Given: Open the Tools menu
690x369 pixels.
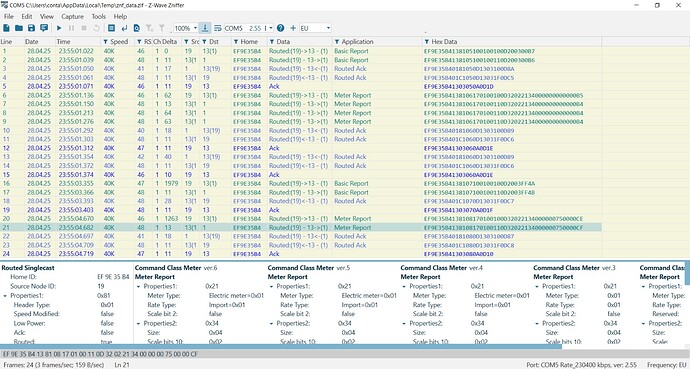Looking at the screenshot, I should click(x=99, y=17).
